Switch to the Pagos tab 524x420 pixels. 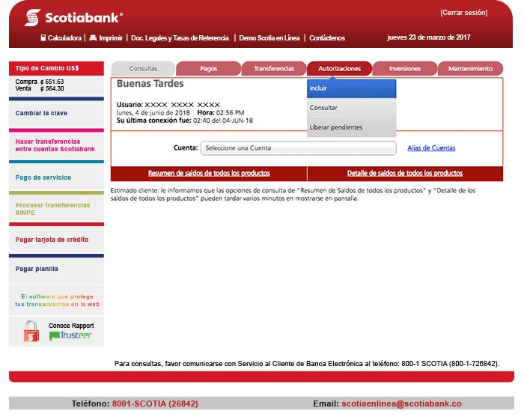(x=209, y=69)
